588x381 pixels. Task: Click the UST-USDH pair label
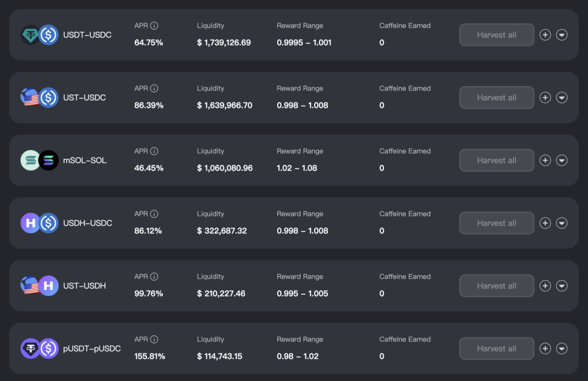[84, 286]
